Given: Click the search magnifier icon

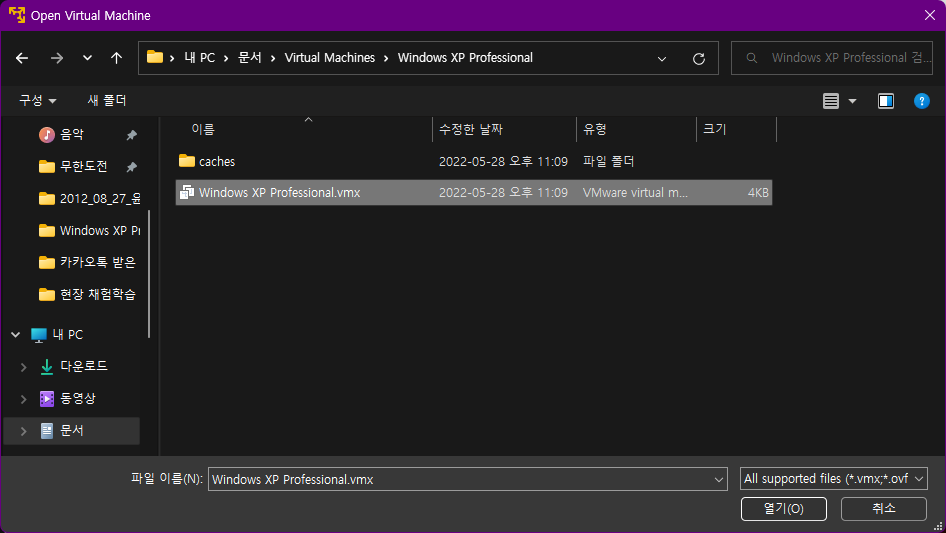Looking at the screenshot, I should [752, 58].
